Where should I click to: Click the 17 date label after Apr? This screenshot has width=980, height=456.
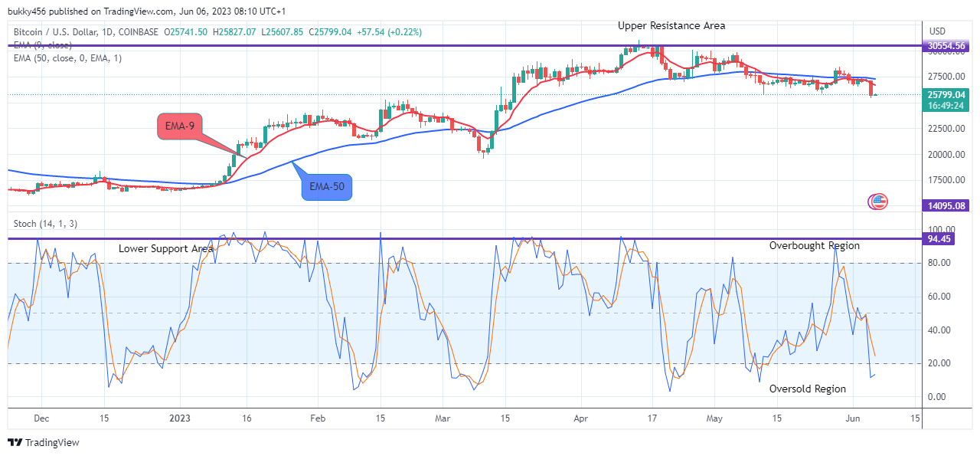652,418
